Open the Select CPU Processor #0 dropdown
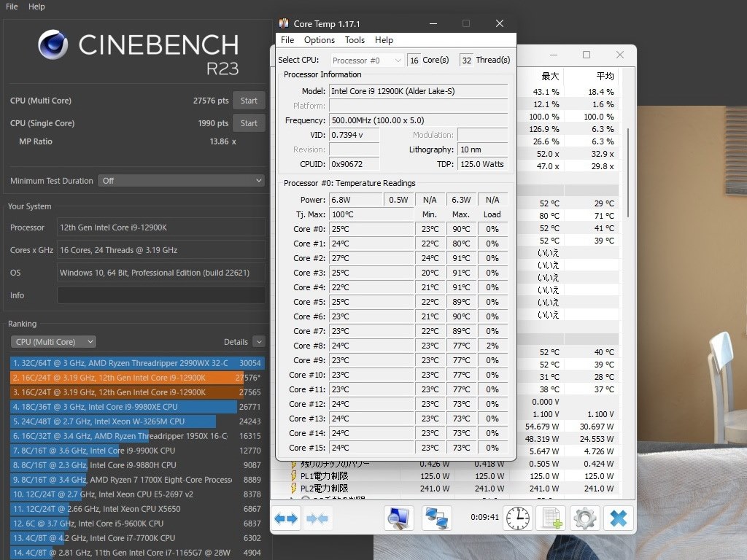The image size is (747, 560). point(367,60)
